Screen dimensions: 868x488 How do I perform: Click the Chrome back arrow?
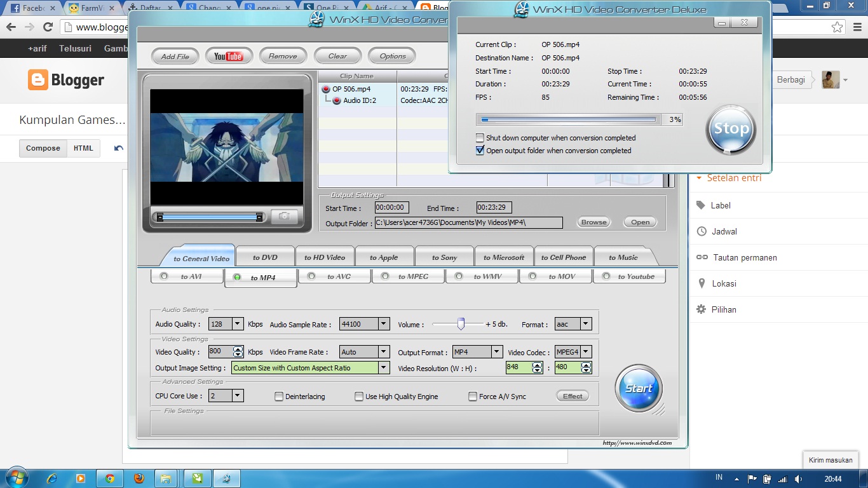coord(11,27)
